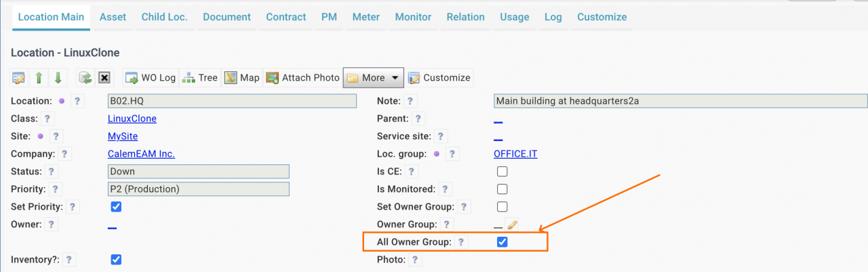The height and width of the screenshot is (272, 868).
Task: Click pencil icon beside Owner Group
Action: 513,225
